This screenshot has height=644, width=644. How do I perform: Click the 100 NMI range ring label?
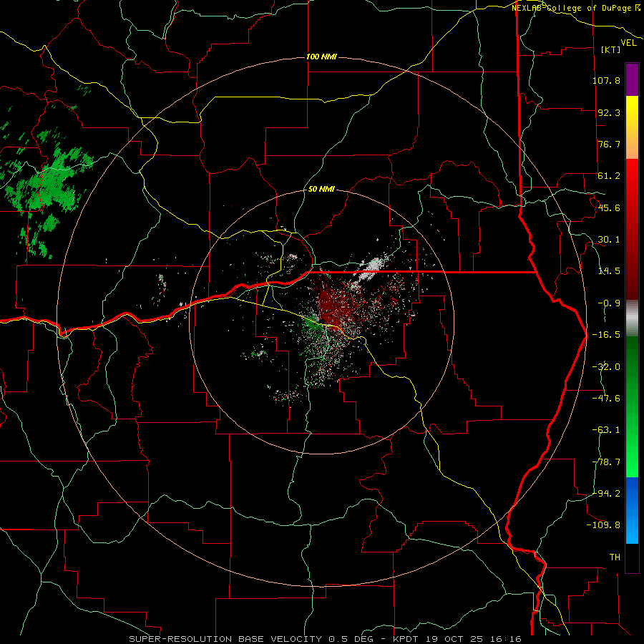[321, 57]
